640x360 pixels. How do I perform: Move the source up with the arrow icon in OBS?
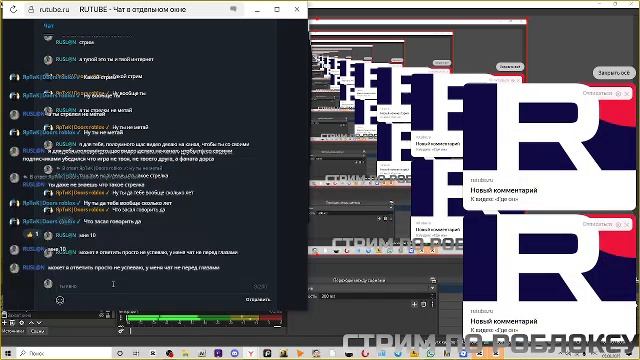(x=31, y=322)
